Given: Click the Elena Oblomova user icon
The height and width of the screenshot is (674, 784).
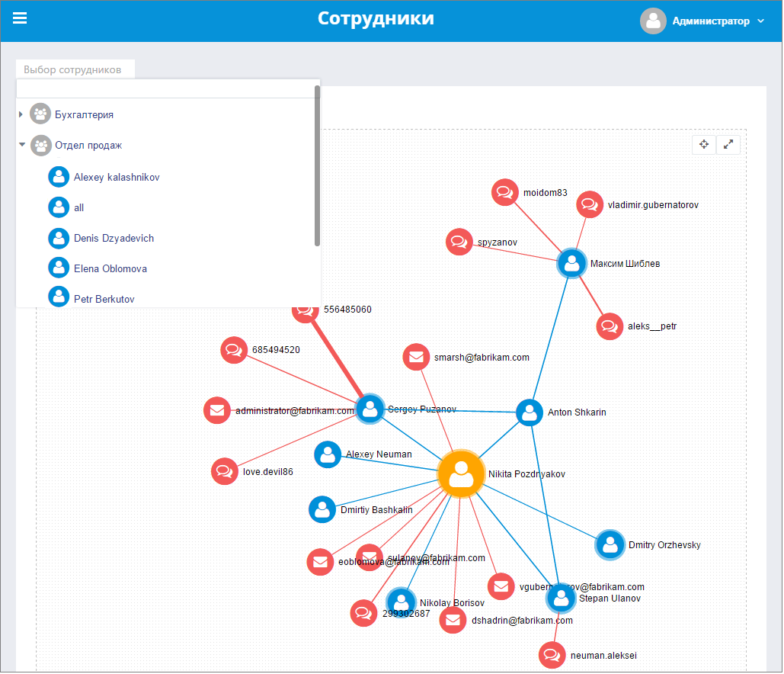Looking at the screenshot, I should click(59, 268).
